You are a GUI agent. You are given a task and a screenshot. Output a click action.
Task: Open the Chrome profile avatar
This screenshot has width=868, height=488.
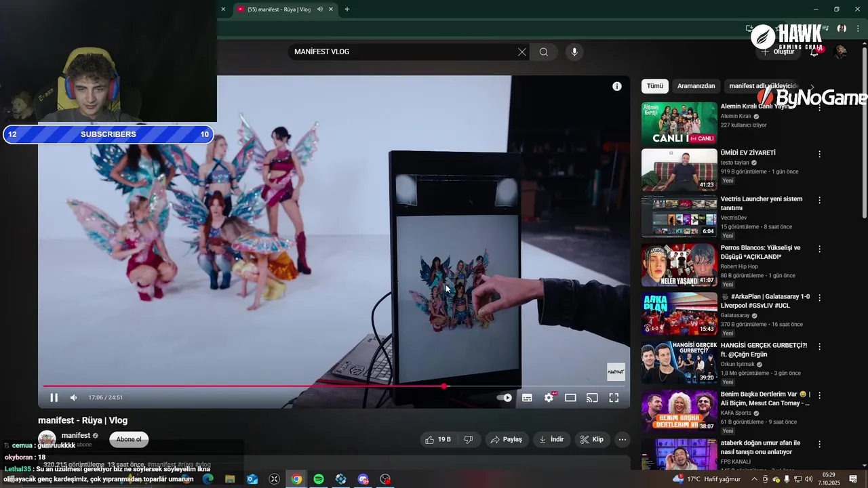coord(842,29)
